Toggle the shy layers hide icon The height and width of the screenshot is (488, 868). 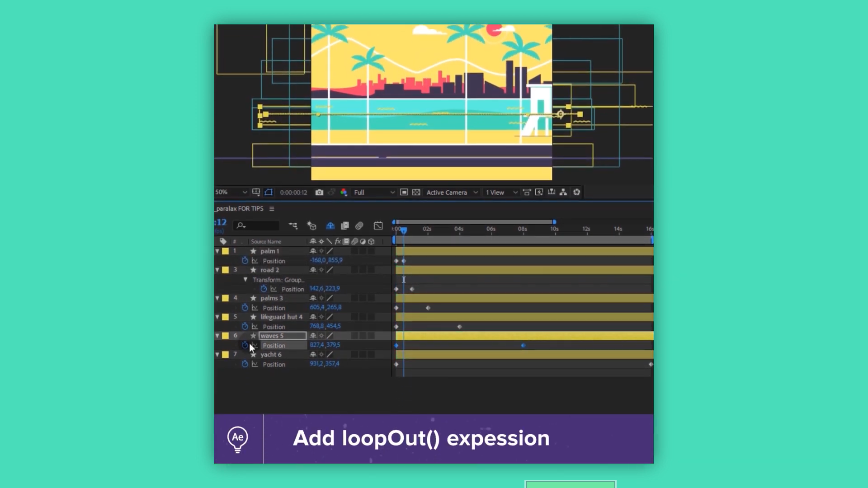tap(330, 225)
